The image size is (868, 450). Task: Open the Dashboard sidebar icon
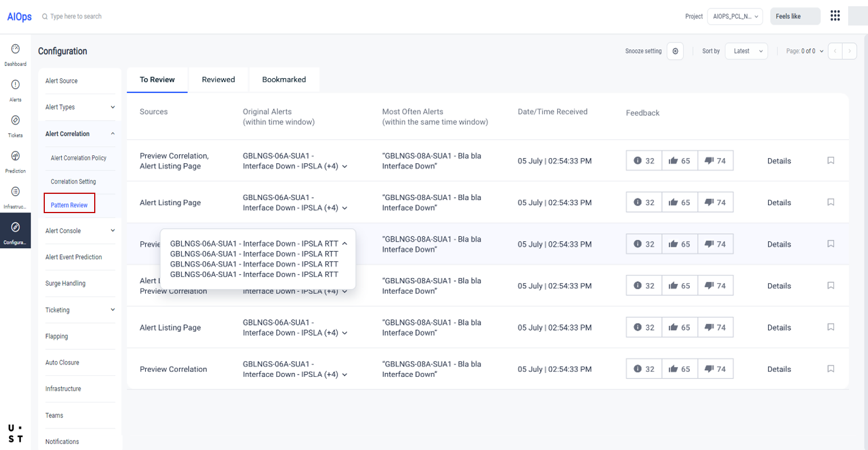pos(15,49)
